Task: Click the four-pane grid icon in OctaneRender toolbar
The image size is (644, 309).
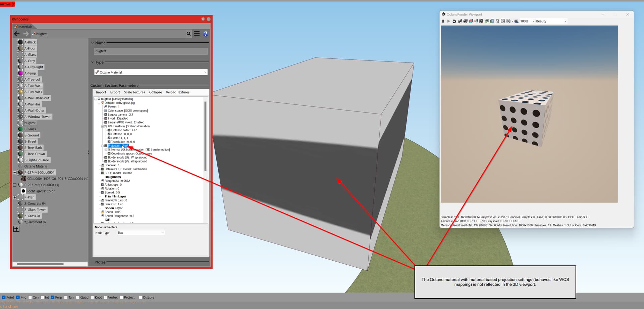Action: (503, 21)
